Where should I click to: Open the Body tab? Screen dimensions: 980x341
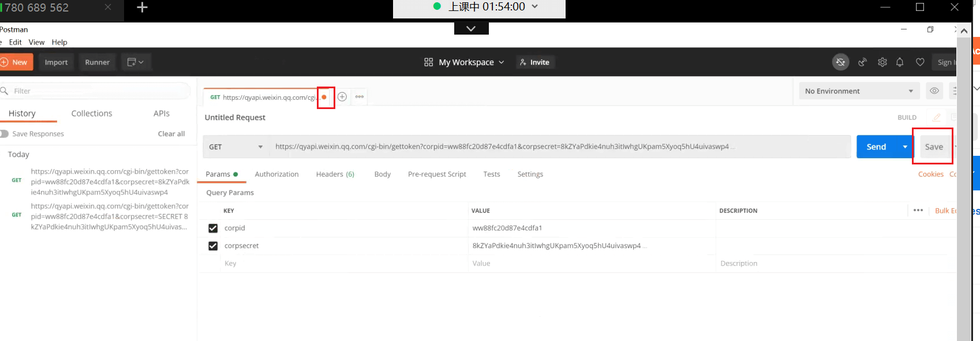click(382, 174)
